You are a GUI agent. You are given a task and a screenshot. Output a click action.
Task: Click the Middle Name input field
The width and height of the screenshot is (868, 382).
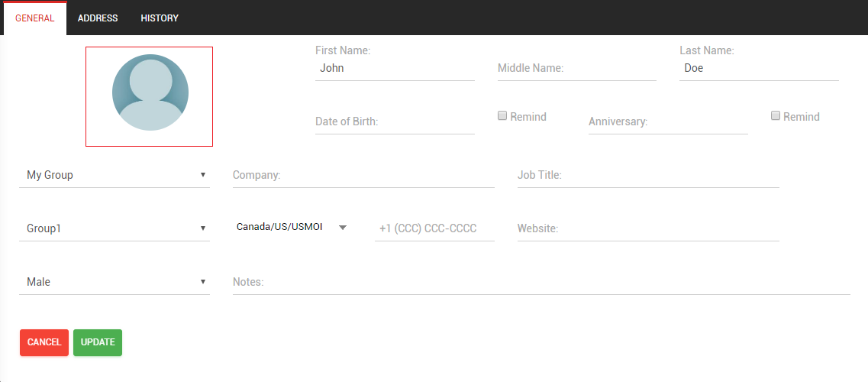tap(576, 68)
